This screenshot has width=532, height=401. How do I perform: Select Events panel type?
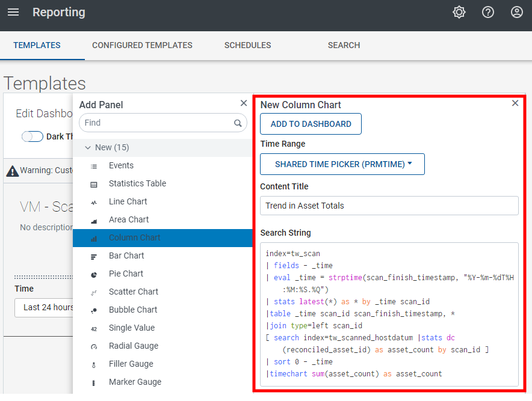[x=163, y=165]
